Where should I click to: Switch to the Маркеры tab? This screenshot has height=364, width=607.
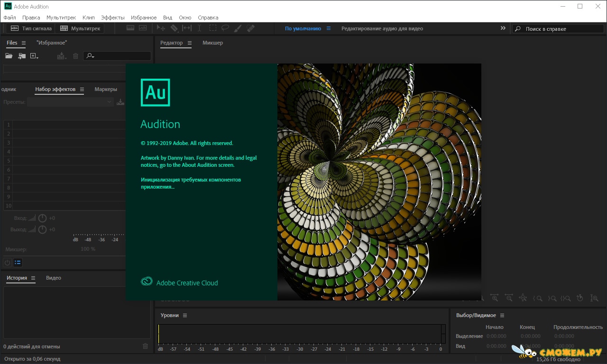coord(106,89)
